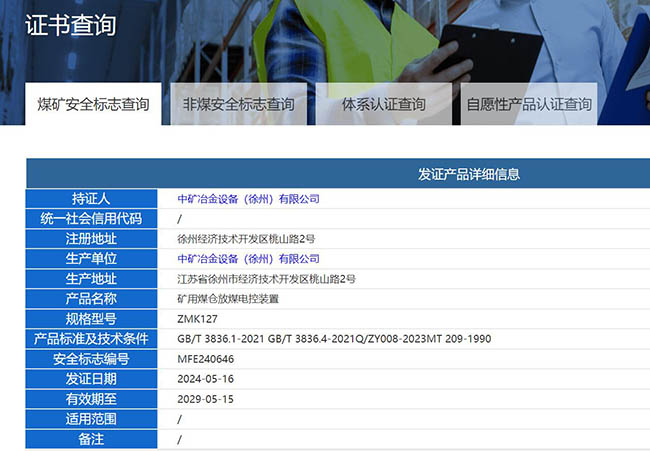Select the 持证人 label cell
This screenshot has height=451, width=650.
[x=91, y=199]
